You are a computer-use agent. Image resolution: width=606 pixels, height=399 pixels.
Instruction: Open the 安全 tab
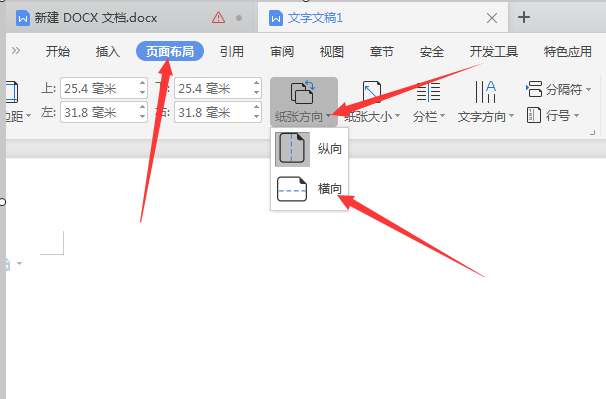pyautogui.click(x=432, y=51)
